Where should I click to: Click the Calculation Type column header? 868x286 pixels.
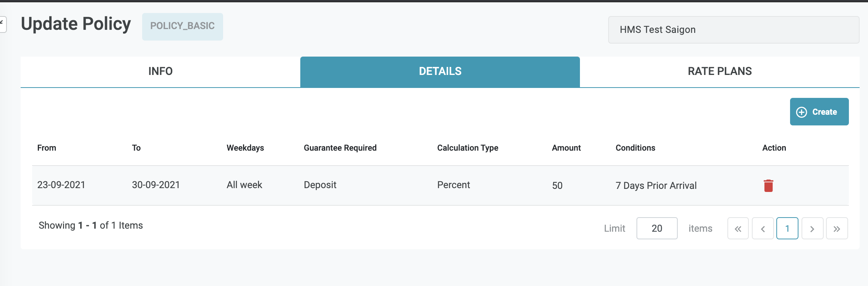468,148
